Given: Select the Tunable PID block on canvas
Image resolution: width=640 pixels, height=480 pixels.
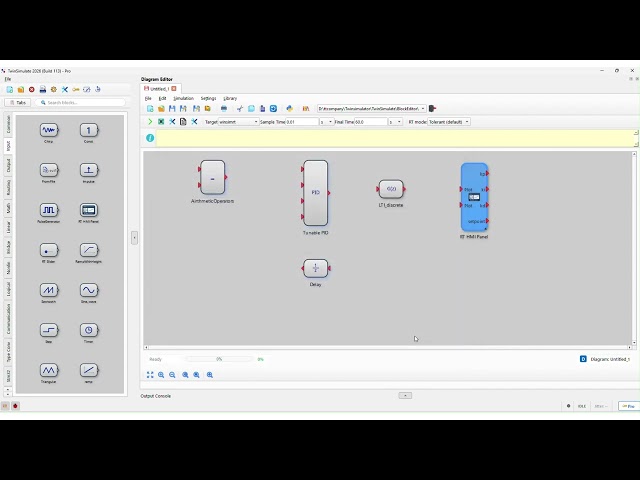Looking at the screenshot, I should pos(316,193).
